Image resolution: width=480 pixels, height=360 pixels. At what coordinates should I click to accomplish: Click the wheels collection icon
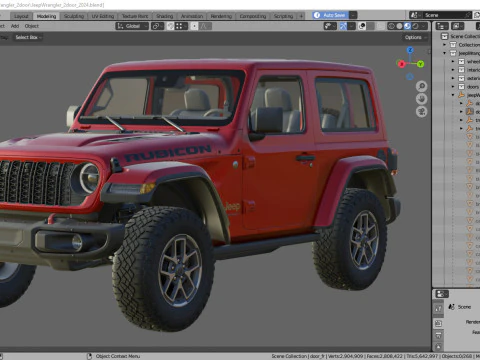(461, 61)
